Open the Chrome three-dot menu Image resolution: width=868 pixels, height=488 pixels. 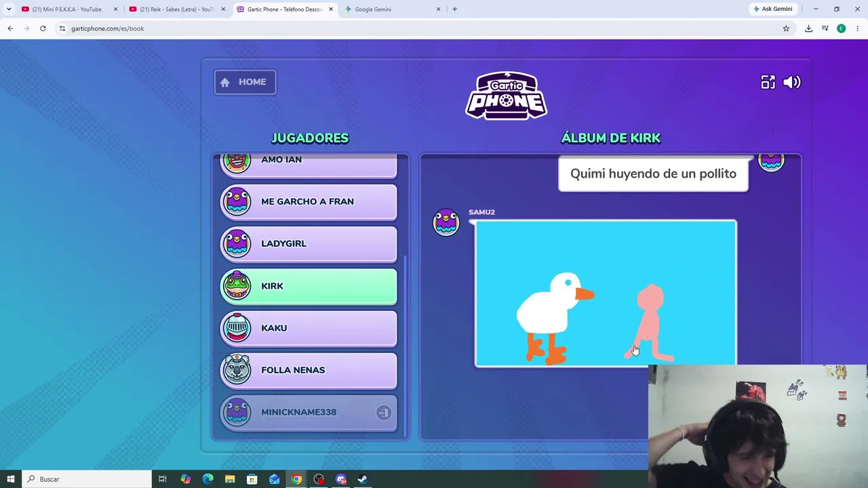[857, 28]
